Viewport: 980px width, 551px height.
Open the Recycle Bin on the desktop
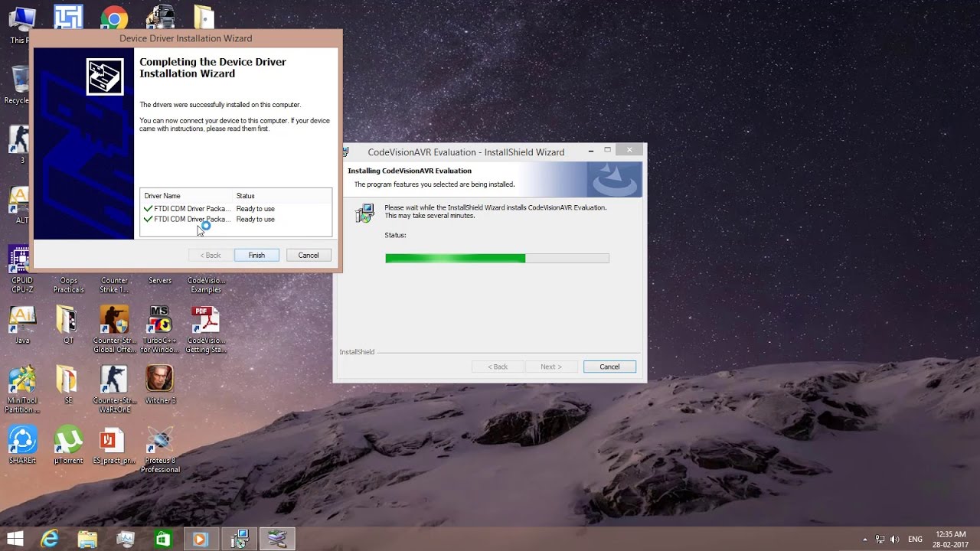(18, 84)
